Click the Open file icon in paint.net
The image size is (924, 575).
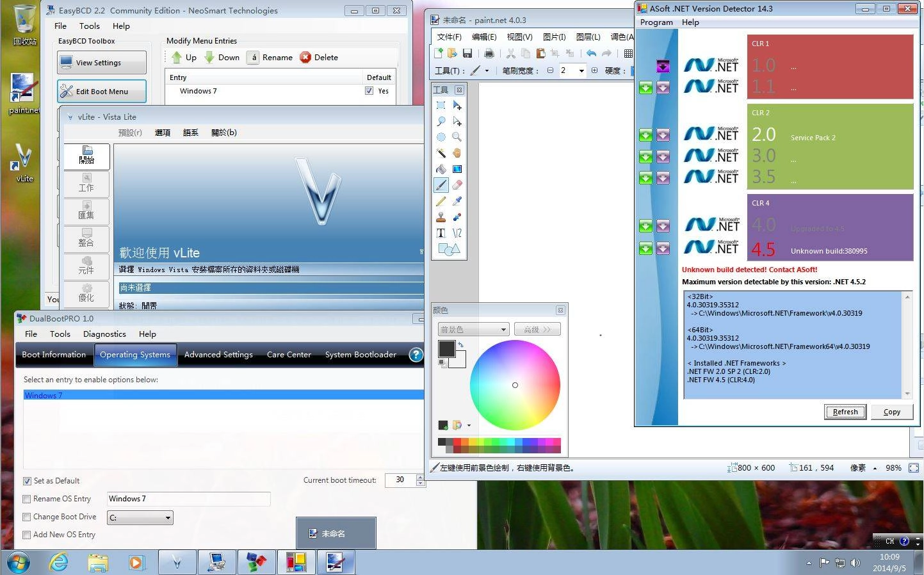pyautogui.click(x=452, y=53)
